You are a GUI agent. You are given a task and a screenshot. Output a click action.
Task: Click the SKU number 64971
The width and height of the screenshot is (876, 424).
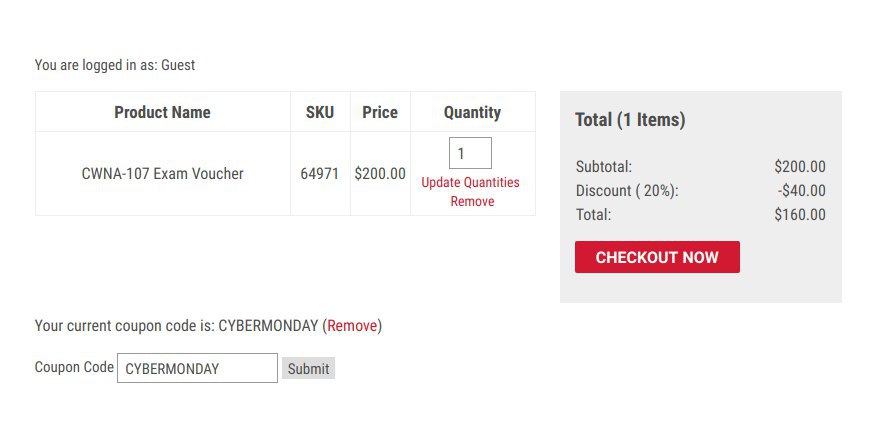pyautogui.click(x=320, y=173)
